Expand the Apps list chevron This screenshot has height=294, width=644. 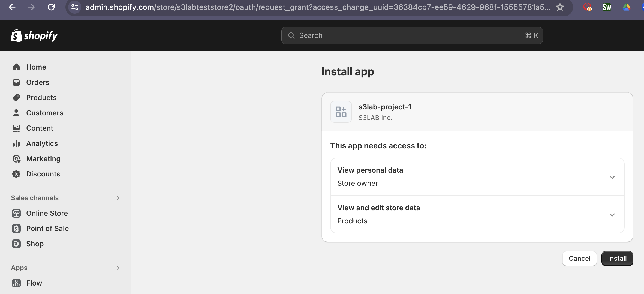[x=118, y=268]
